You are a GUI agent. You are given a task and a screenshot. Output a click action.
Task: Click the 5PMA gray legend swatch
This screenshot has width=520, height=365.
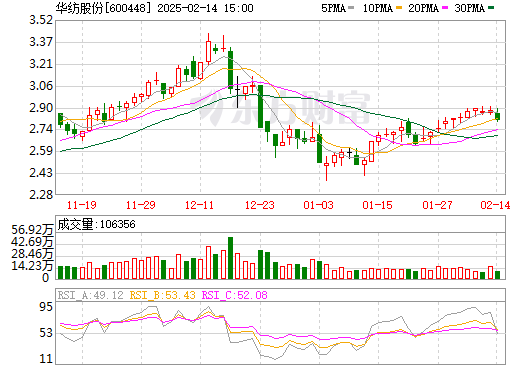(x=351, y=8)
